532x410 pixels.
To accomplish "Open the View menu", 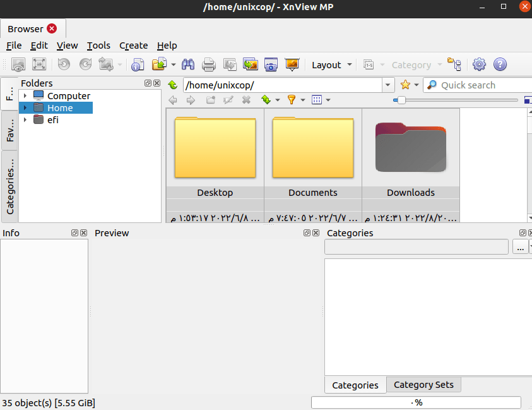I will [x=67, y=45].
